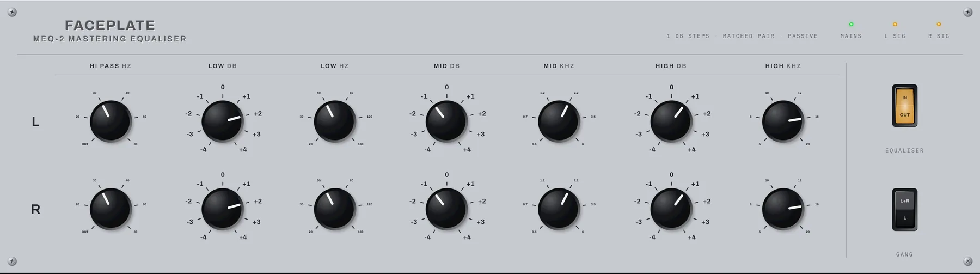The height and width of the screenshot is (274, 980).
Task: Click the right channel HI PASS HZ knob
Action: [111, 209]
